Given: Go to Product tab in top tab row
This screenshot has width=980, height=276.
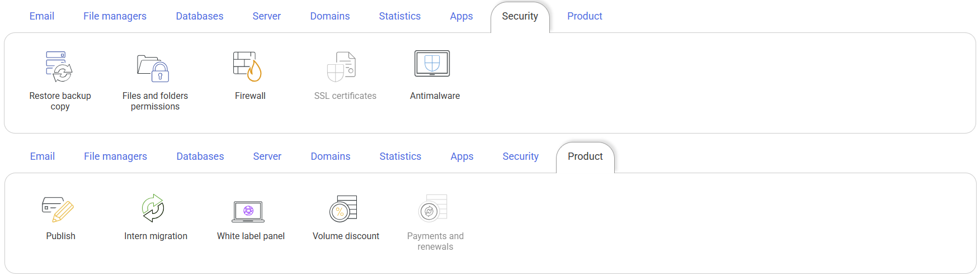Looking at the screenshot, I should coord(585,16).
